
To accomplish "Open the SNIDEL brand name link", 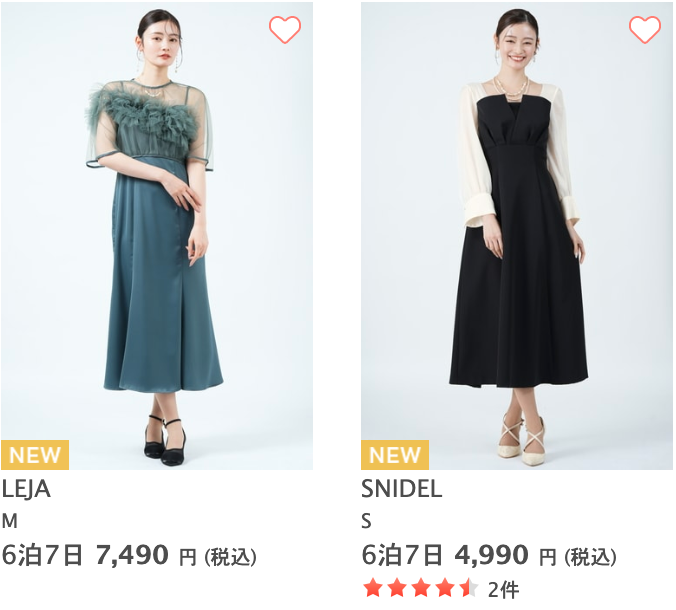I will point(402,489).
